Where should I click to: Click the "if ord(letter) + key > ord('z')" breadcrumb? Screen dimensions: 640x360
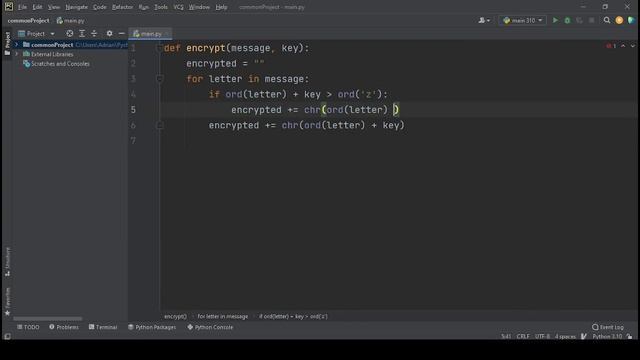(293, 316)
